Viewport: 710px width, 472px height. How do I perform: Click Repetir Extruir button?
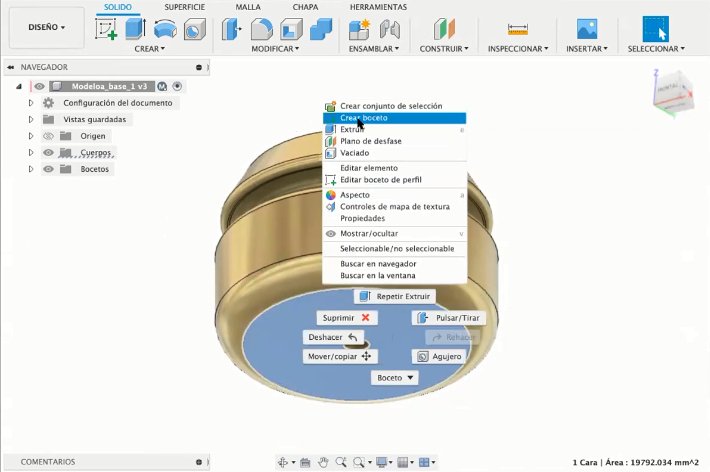click(x=395, y=296)
